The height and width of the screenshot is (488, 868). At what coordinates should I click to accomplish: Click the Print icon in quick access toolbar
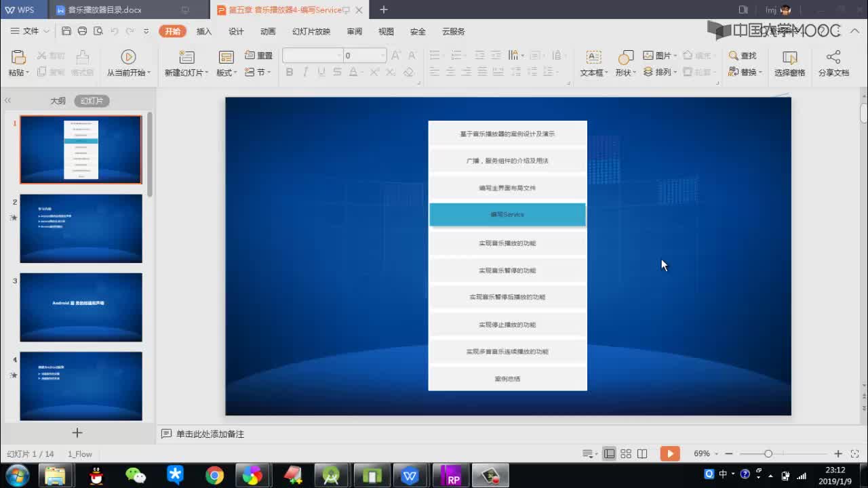[x=82, y=31]
